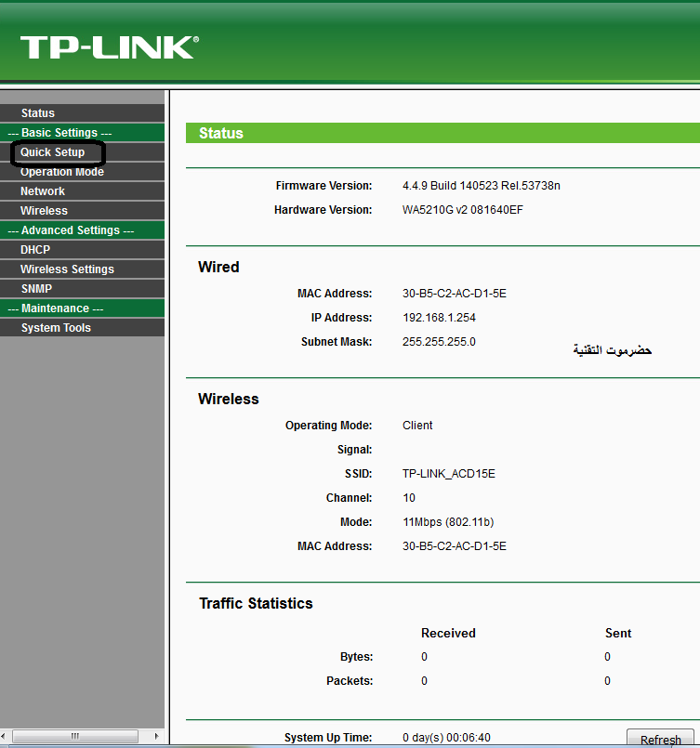
Task: Click the Signal label
Action: pyautogui.click(x=354, y=450)
